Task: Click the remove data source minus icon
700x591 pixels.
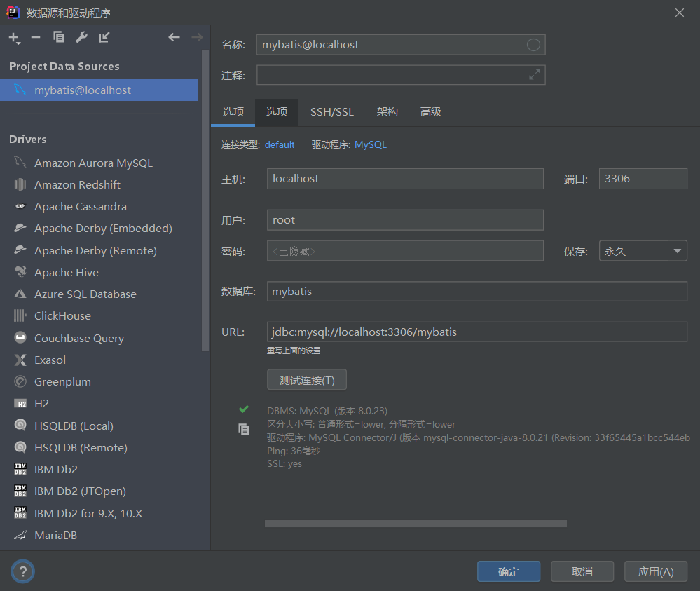Action: coord(36,38)
